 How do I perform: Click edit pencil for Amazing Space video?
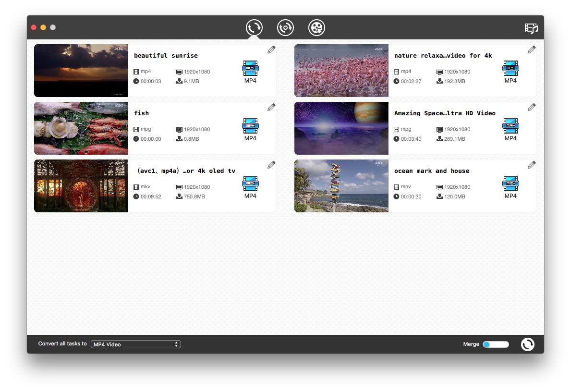click(532, 107)
